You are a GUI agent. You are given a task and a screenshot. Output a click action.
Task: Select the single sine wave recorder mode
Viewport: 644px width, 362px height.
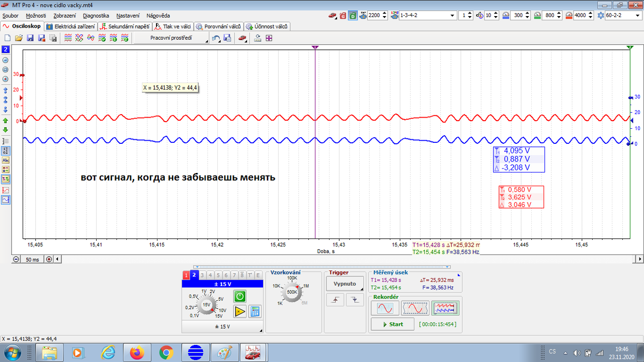click(385, 308)
